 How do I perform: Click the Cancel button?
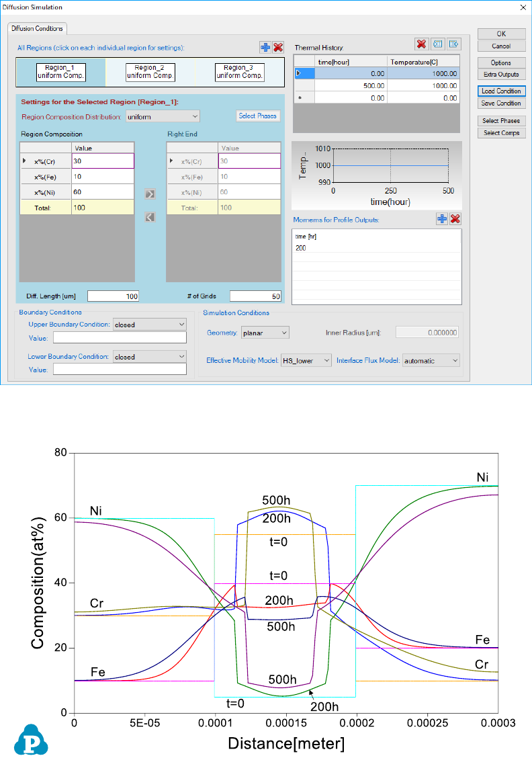pos(502,46)
